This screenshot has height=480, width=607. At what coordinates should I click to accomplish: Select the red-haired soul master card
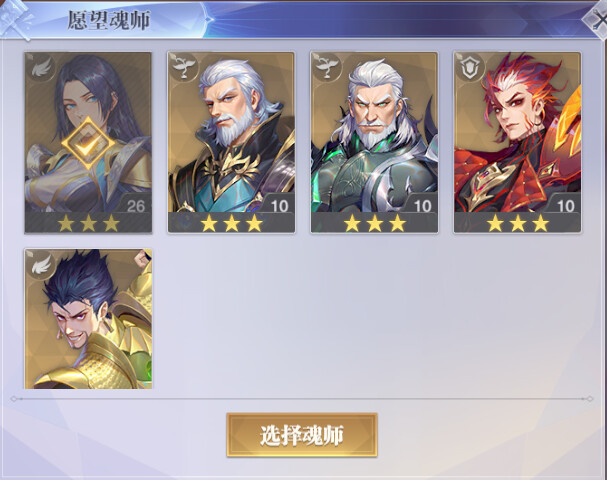pos(518,142)
